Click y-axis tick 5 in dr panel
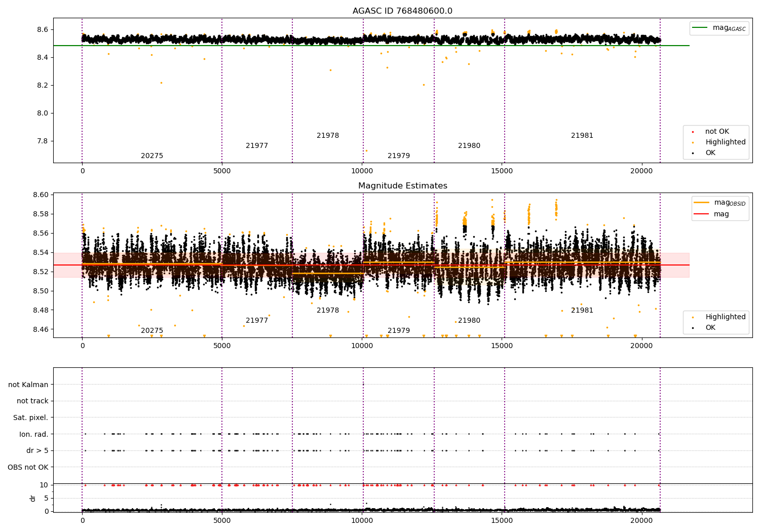This screenshot has height=532, width=760. (46, 498)
